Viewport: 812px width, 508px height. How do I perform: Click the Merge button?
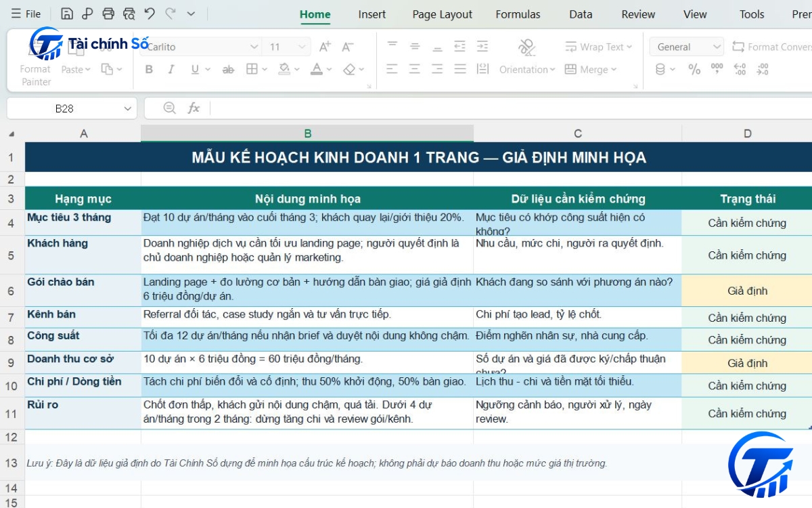click(590, 69)
